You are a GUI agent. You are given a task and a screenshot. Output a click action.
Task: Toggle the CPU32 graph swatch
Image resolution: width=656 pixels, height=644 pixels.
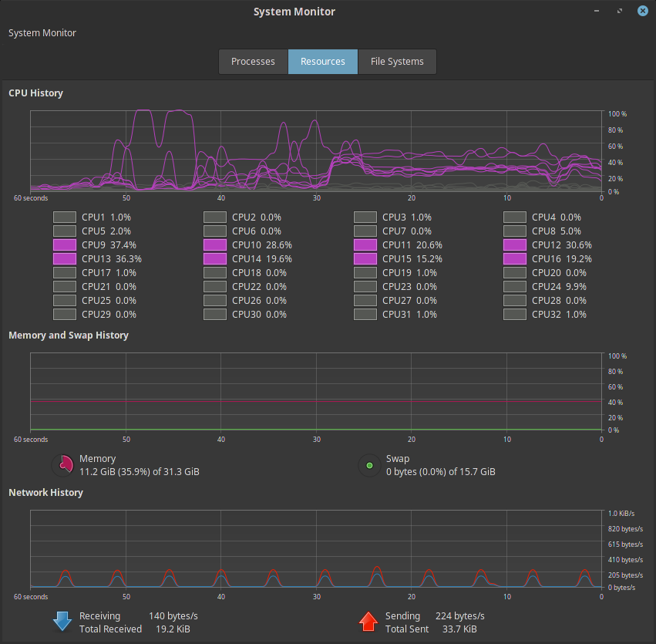coord(514,314)
